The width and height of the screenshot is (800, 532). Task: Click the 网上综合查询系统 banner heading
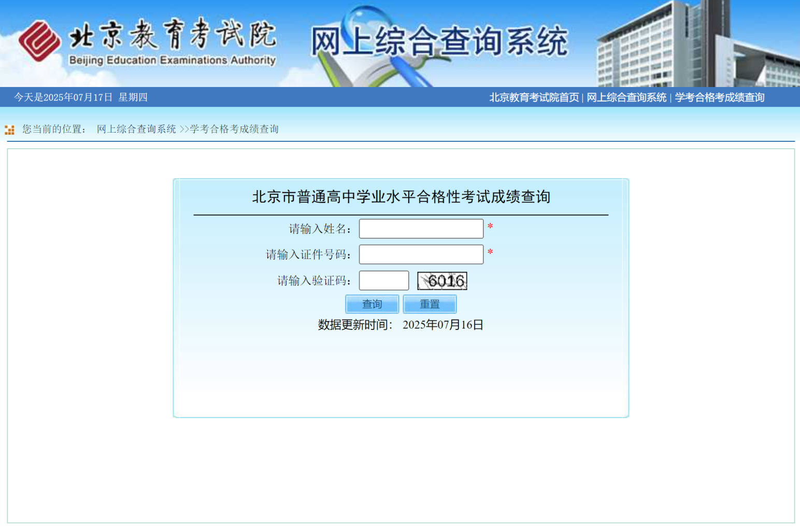click(439, 41)
